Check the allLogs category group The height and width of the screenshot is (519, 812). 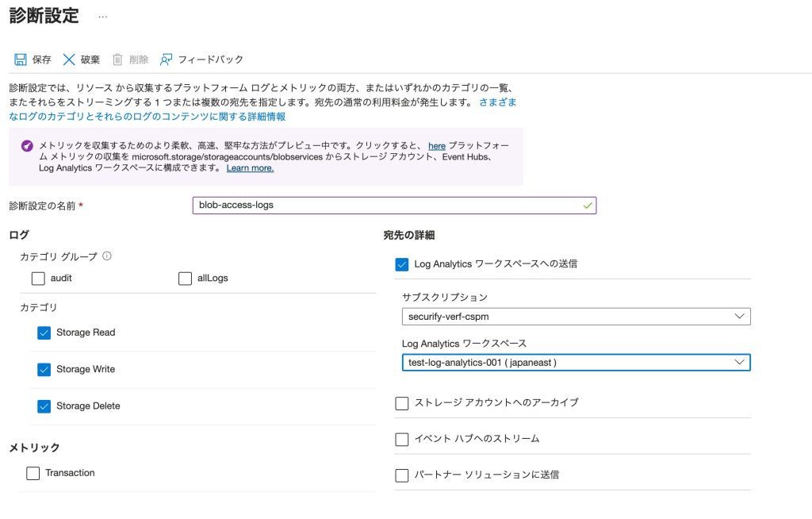coord(185,279)
